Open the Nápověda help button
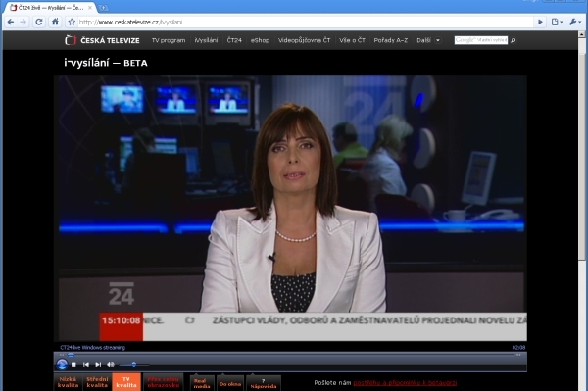 264,383
